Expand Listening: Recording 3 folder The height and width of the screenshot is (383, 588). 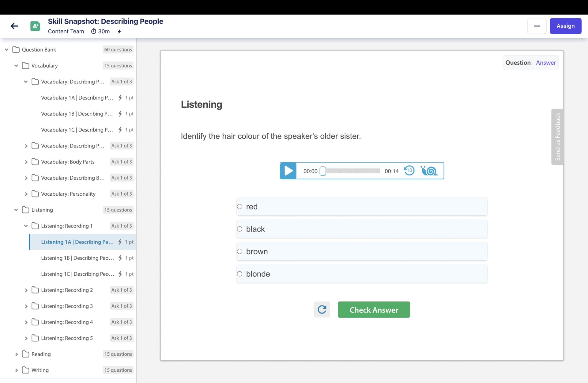[x=26, y=306]
